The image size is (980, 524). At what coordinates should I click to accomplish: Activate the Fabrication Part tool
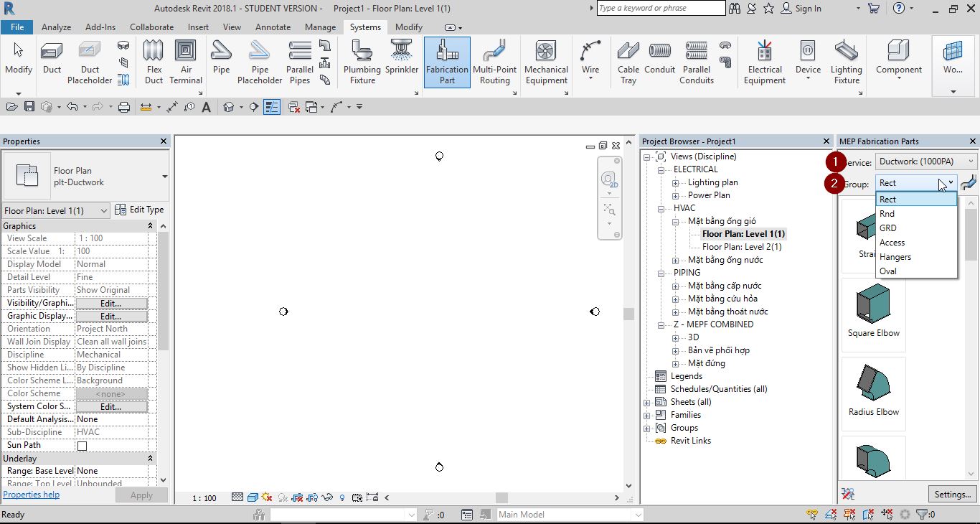[x=446, y=62]
